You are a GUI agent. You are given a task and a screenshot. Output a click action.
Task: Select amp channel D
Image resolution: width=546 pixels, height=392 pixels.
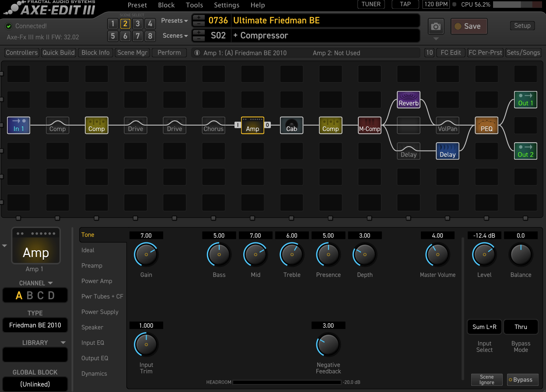51,295
